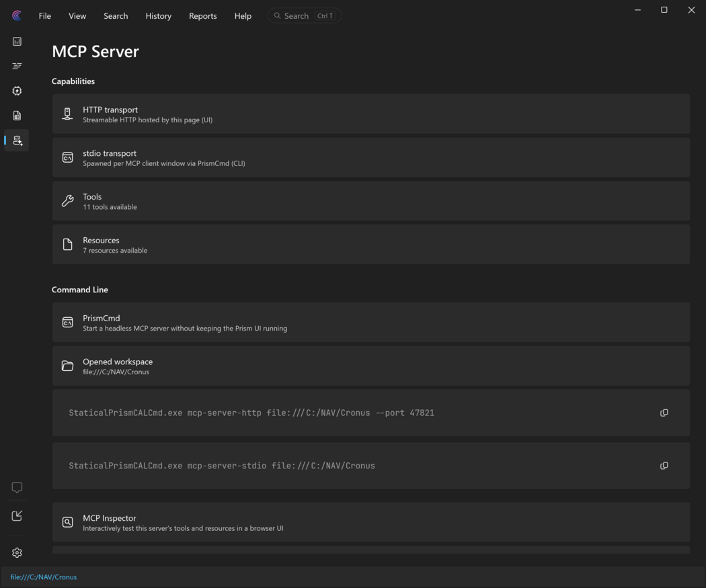
Task: Maximize the Prism window
Action: pos(664,10)
